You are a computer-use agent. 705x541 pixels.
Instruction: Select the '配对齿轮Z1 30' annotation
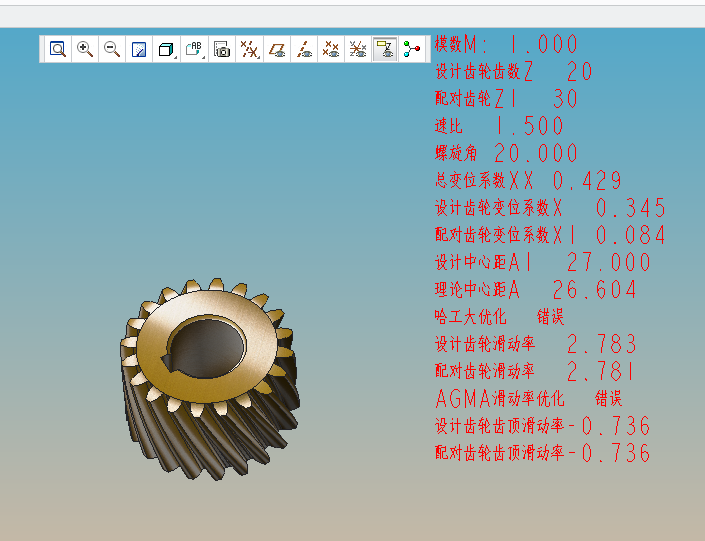506,98
